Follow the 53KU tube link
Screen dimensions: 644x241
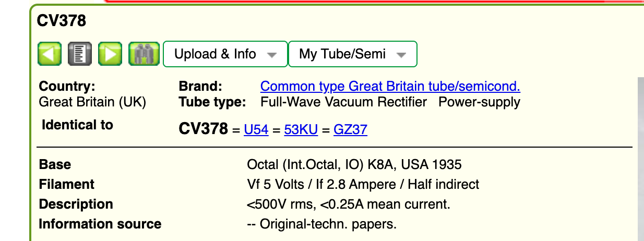click(x=301, y=129)
